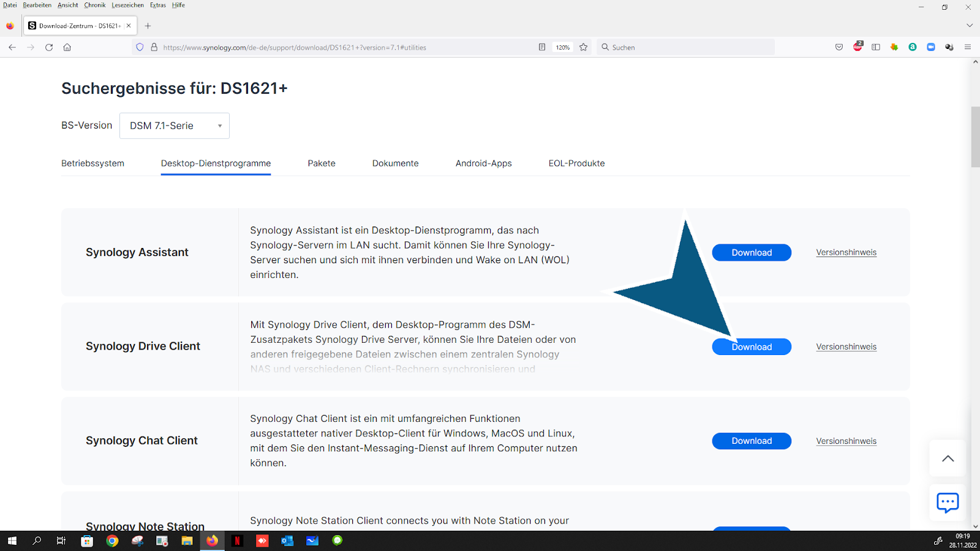Viewport: 980px width, 551px height.
Task: Open the Datei menu
Action: (x=10, y=5)
